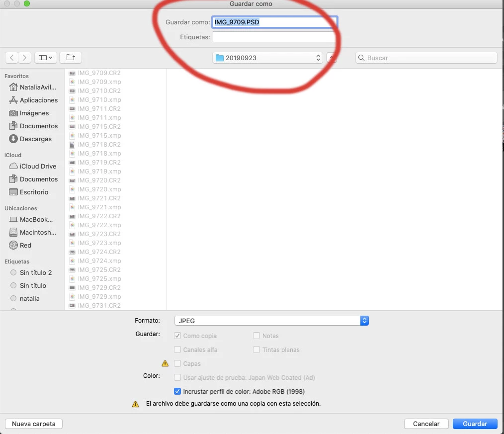Open iCloud Drive in sidebar
Viewport: 504px width, 434px height.
[x=32, y=166]
